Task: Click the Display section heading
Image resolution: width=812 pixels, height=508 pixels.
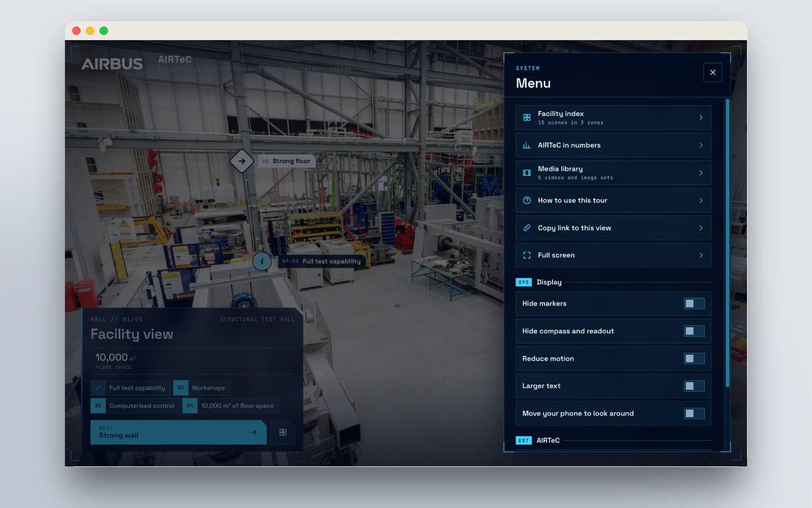Action: pyautogui.click(x=549, y=282)
